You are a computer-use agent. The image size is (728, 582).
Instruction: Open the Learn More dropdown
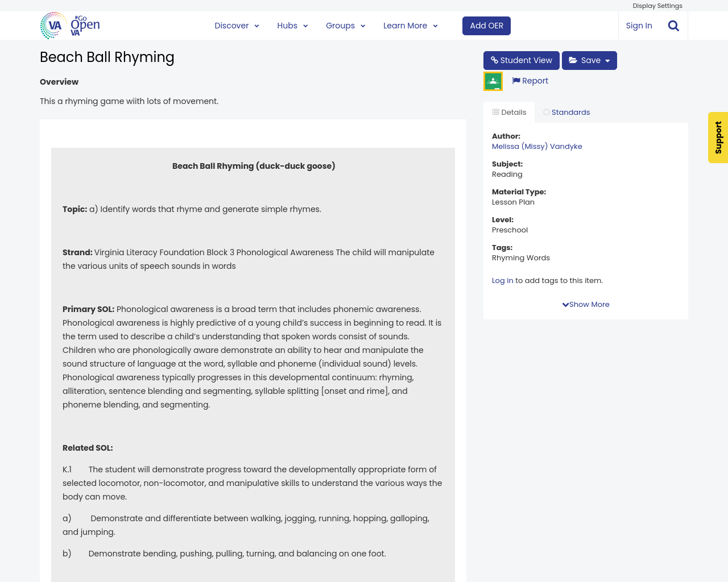410,26
